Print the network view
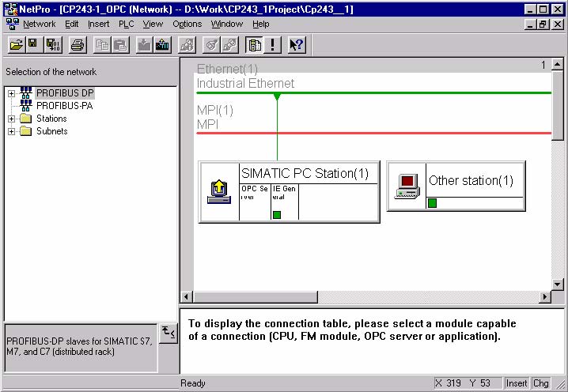 point(78,45)
